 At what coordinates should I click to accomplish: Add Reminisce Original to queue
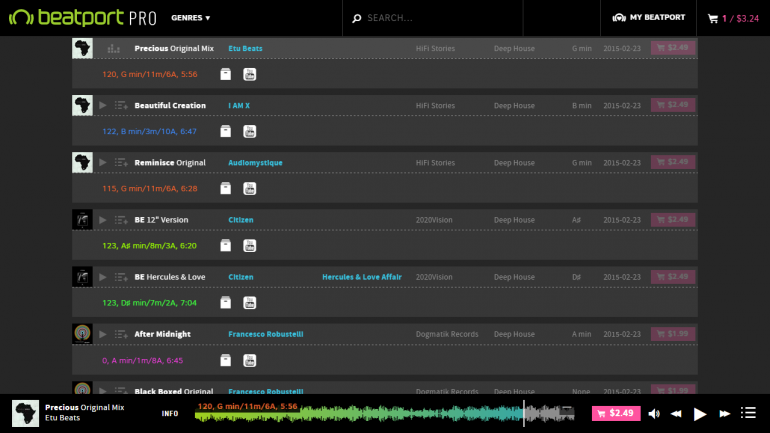point(121,162)
